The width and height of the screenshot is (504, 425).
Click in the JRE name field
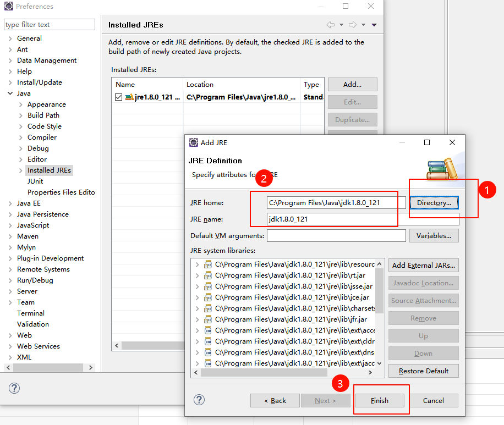pyautogui.click(x=363, y=219)
